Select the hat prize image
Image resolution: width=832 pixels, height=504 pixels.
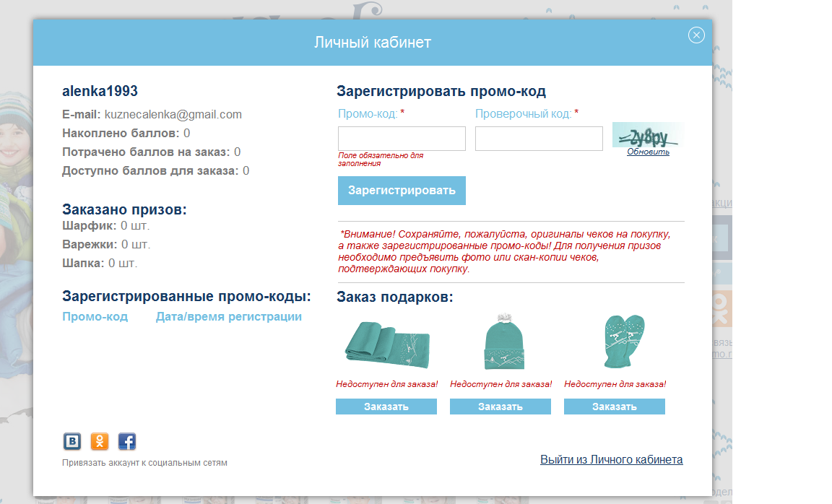tap(504, 341)
